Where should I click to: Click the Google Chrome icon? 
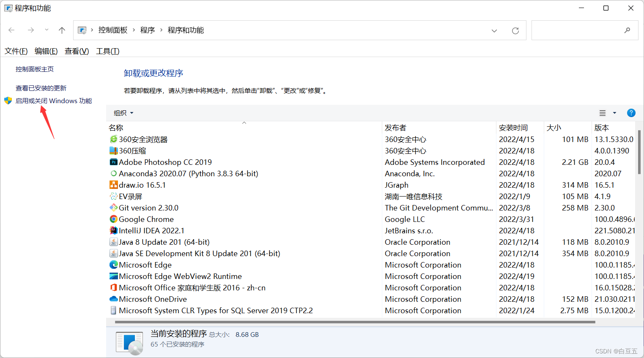(x=113, y=219)
